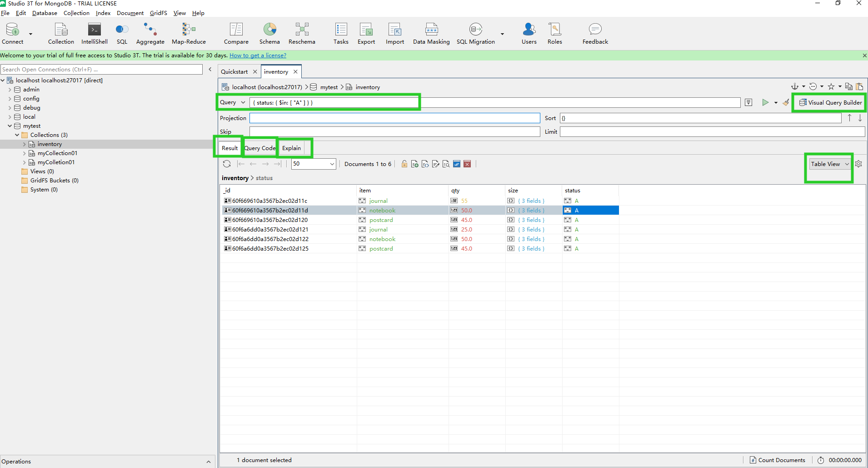Image resolution: width=868 pixels, height=468 pixels.
Task: Switch to the Quickstart tab
Action: pos(234,71)
